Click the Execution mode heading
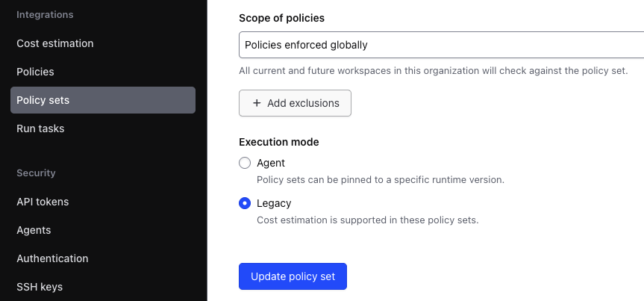This screenshot has width=644, height=301. (278, 142)
